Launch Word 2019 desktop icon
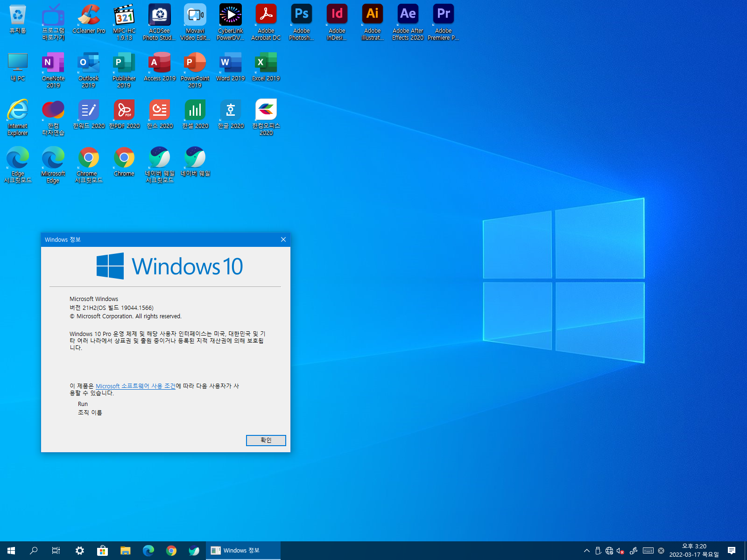 [x=231, y=67]
